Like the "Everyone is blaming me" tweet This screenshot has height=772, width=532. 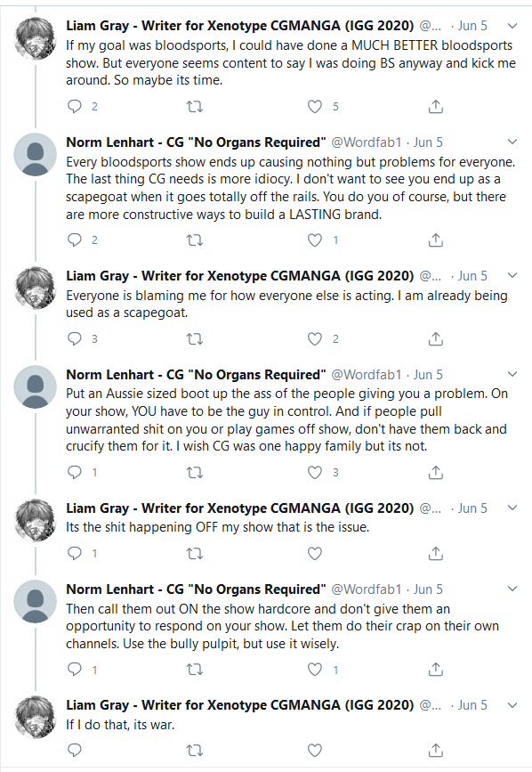coord(315,338)
